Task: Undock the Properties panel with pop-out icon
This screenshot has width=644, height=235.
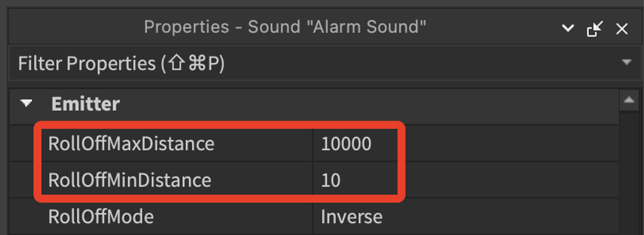Action: point(594,29)
